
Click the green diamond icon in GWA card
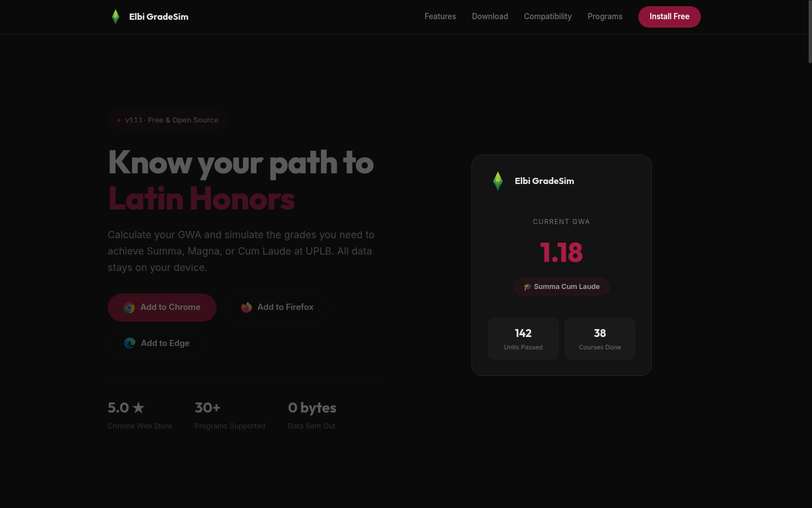[498, 181]
